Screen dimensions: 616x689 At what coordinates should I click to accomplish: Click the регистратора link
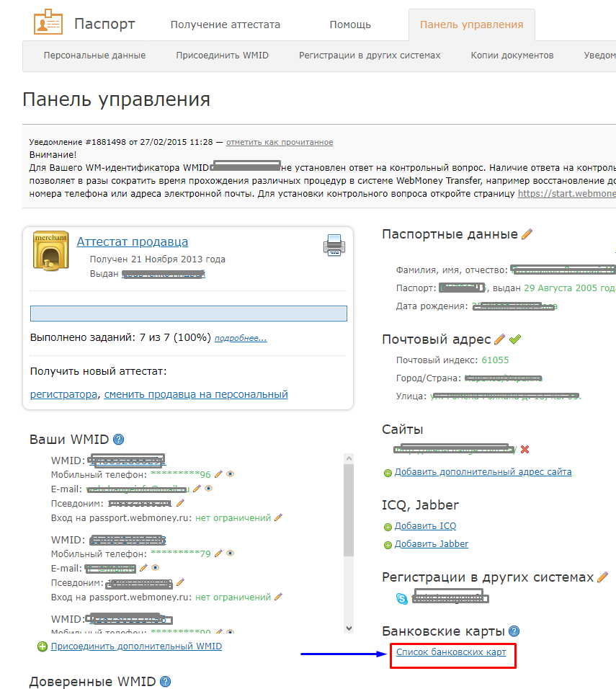click(63, 394)
